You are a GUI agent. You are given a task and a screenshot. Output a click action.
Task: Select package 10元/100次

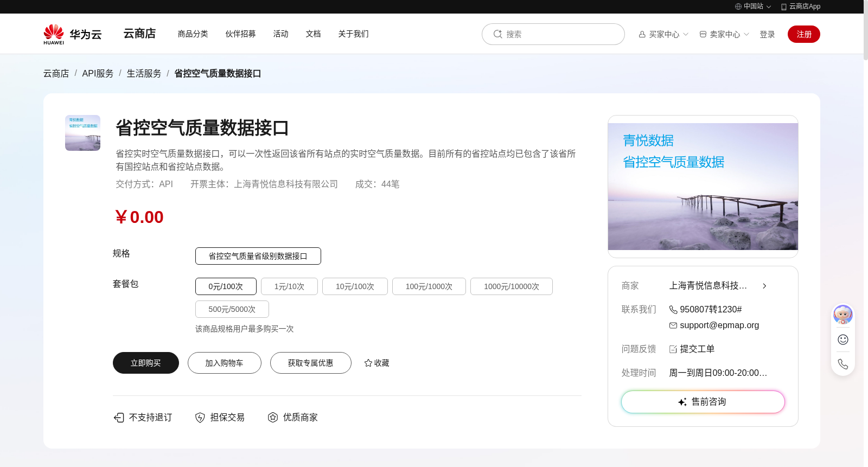(355, 286)
